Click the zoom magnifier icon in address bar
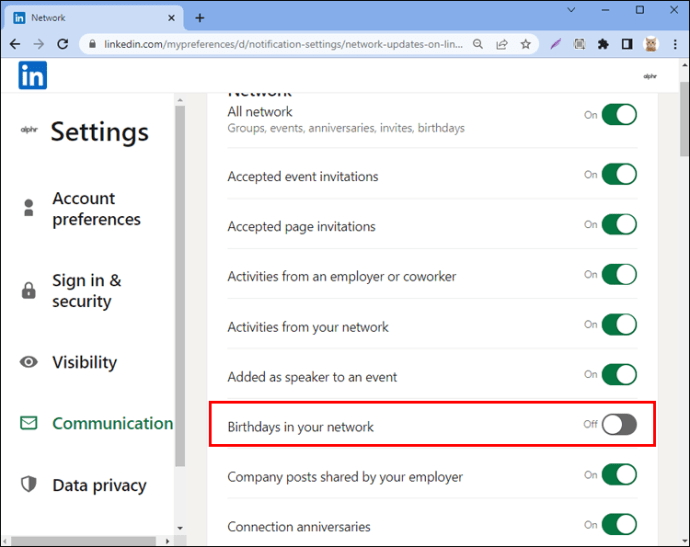690x547 pixels. (478, 44)
